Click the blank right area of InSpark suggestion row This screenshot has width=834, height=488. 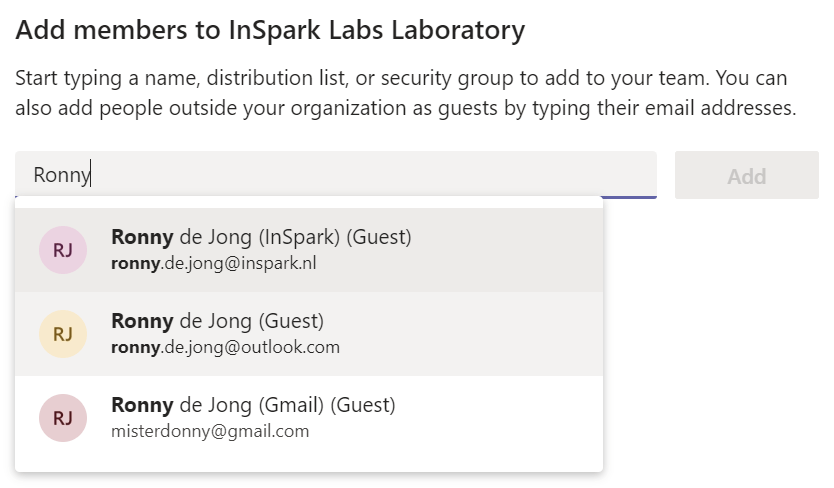(x=520, y=250)
